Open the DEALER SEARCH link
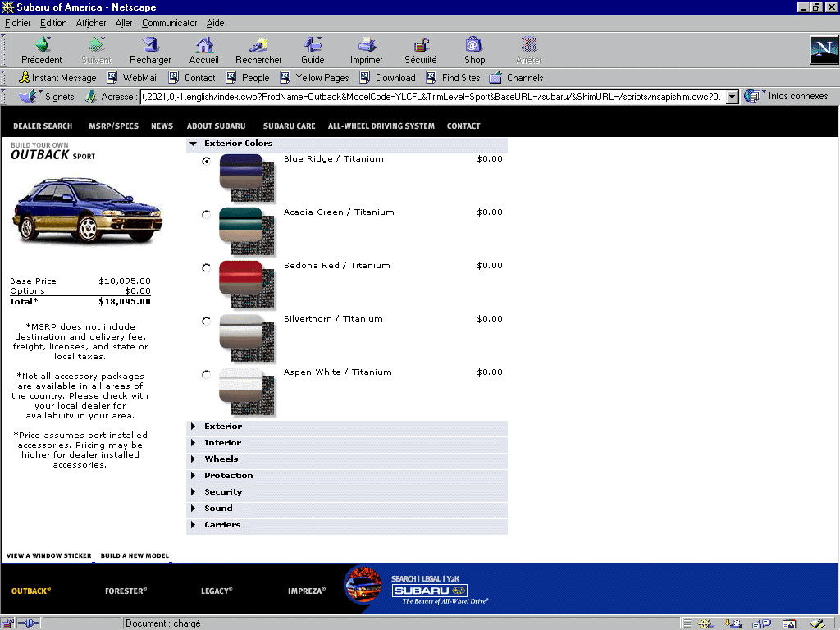840x630 pixels. point(43,126)
